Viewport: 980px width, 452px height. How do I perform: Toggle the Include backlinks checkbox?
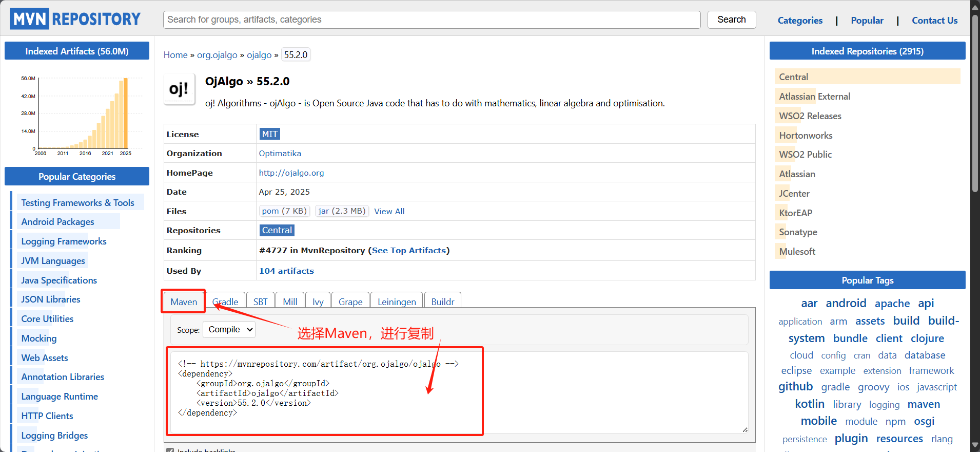pyautogui.click(x=170, y=450)
